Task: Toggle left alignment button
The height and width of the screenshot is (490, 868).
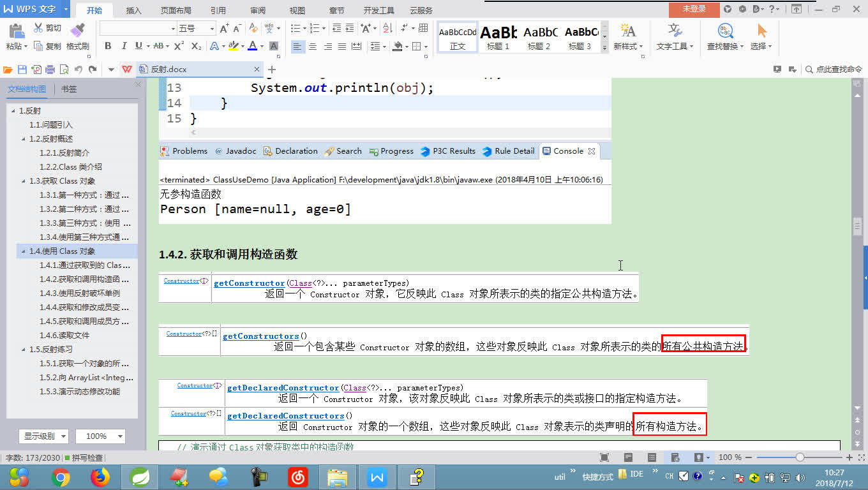Action: (297, 47)
